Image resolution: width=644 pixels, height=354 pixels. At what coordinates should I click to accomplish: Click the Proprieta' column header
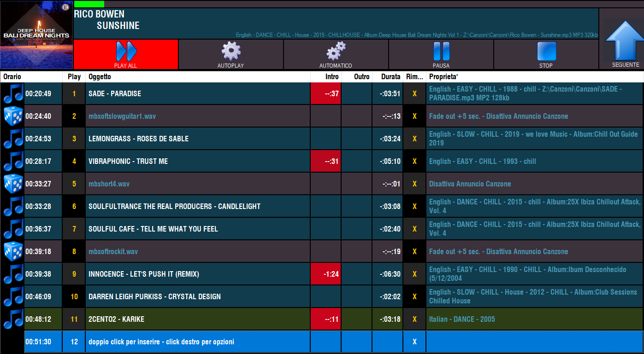[x=535, y=77]
